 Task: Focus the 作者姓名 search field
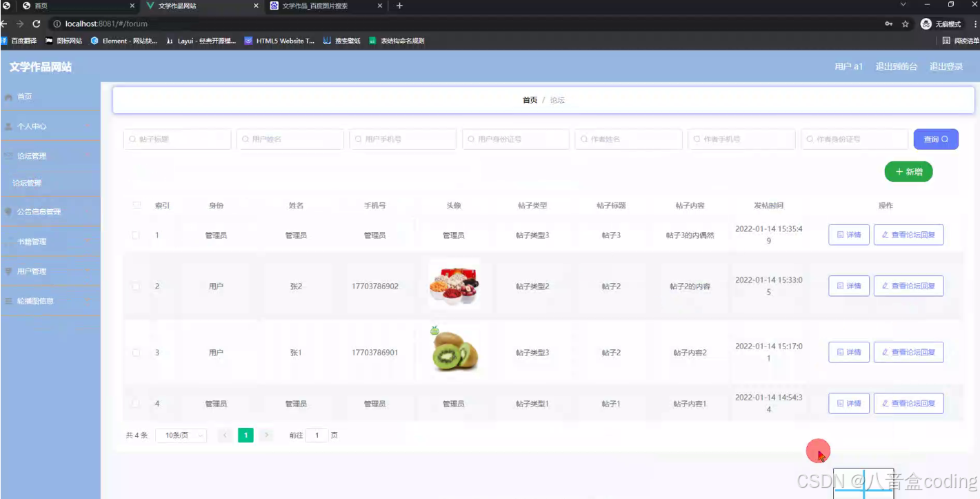[629, 139]
